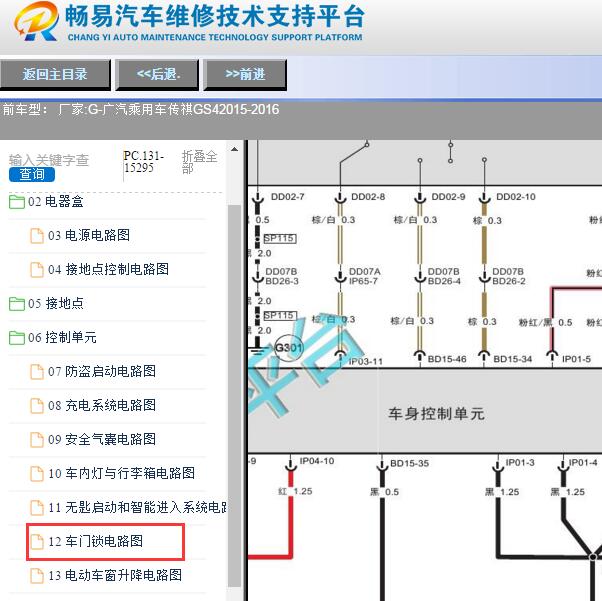Click the G301 ground symbol in diagram
Viewport: 602px width, 601px height.
point(289,348)
